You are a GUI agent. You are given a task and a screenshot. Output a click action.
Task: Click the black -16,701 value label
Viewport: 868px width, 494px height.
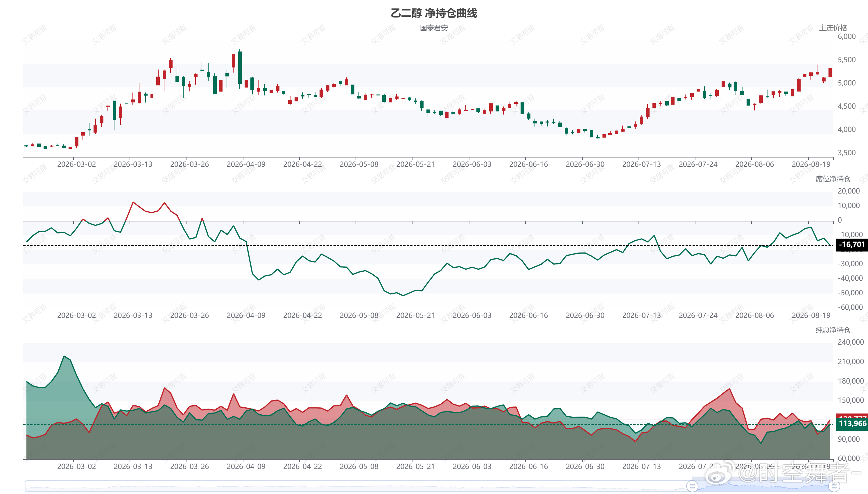pos(852,245)
